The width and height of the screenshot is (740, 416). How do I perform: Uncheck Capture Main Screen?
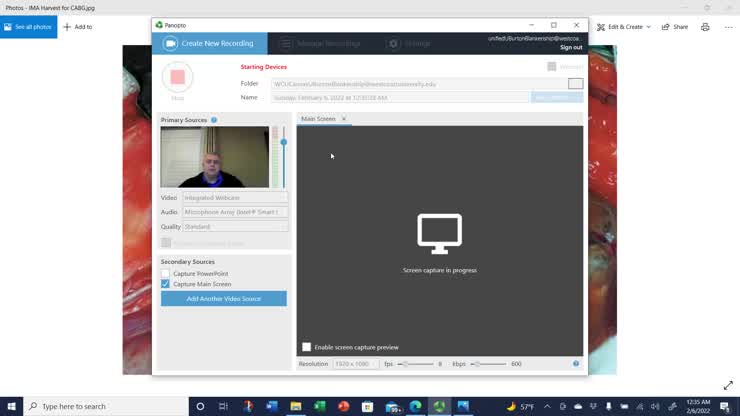point(166,284)
